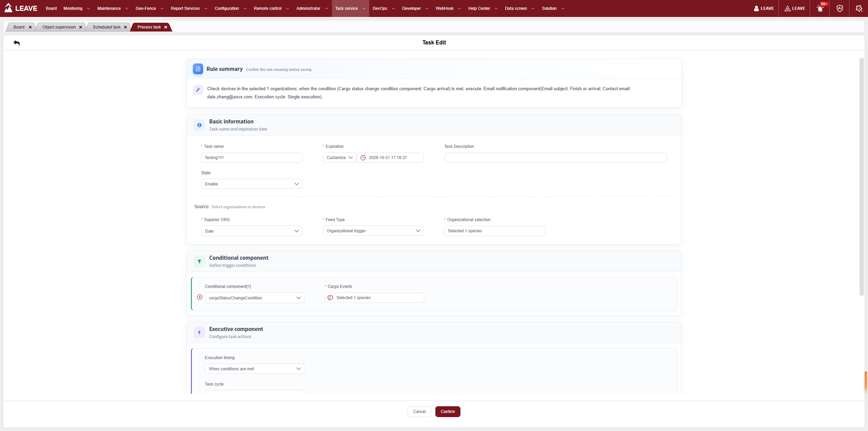Close the Board tab
The height and width of the screenshot is (431, 868).
click(30, 27)
